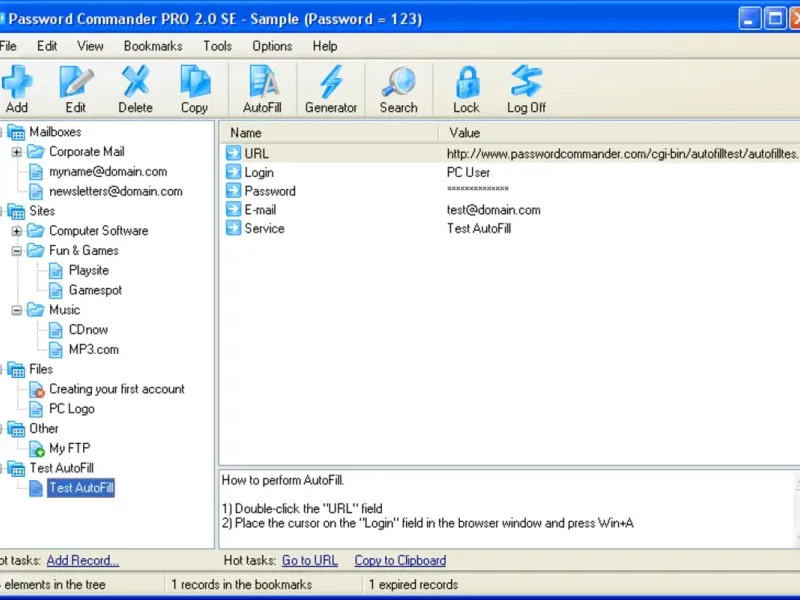
Task: Click the Log Off toolbar icon
Action: click(x=526, y=89)
